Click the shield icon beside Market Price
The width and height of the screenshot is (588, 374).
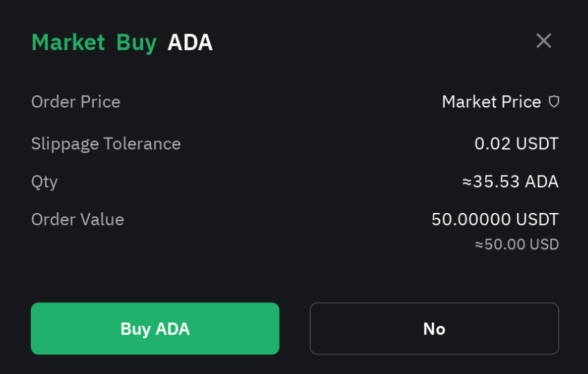(x=554, y=102)
